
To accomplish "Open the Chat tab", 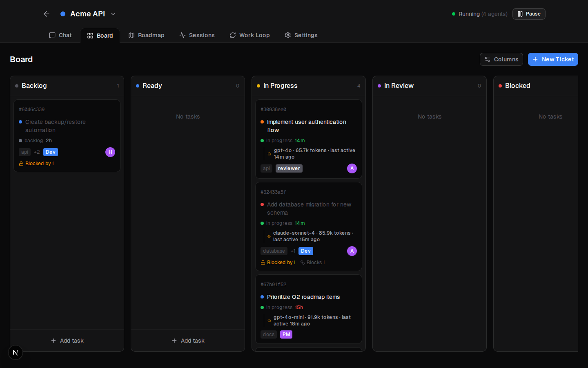I will point(60,35).
